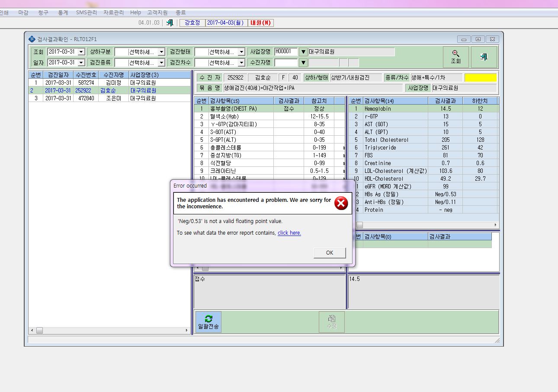Select patient row 조은미 in the list
The width and height of the screenshot is (558, 392).
109,98
